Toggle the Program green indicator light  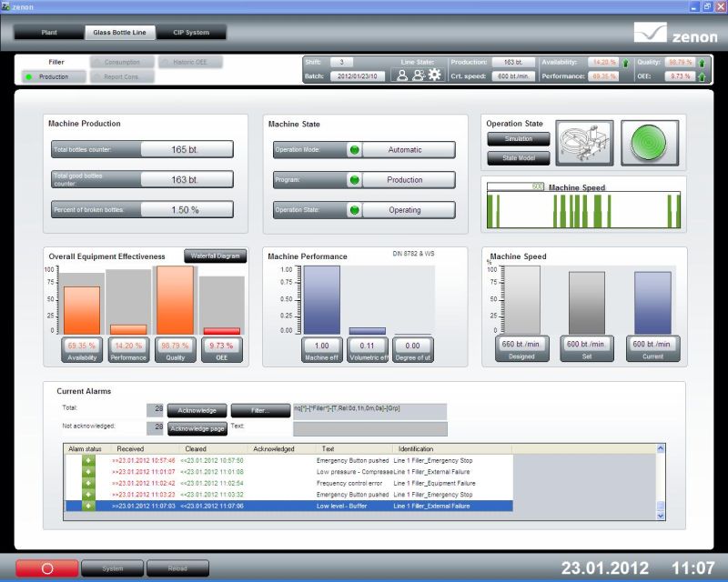tap(354, 180)
